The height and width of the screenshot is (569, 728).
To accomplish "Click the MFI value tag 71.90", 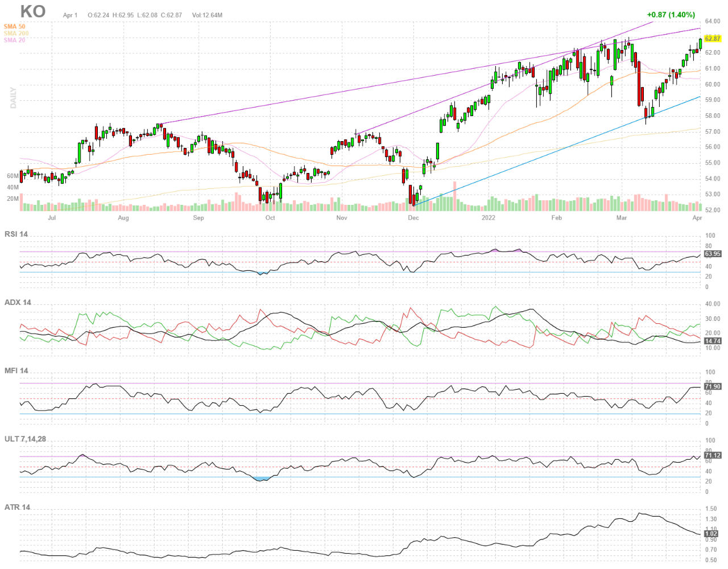I will tap(713, 387).
